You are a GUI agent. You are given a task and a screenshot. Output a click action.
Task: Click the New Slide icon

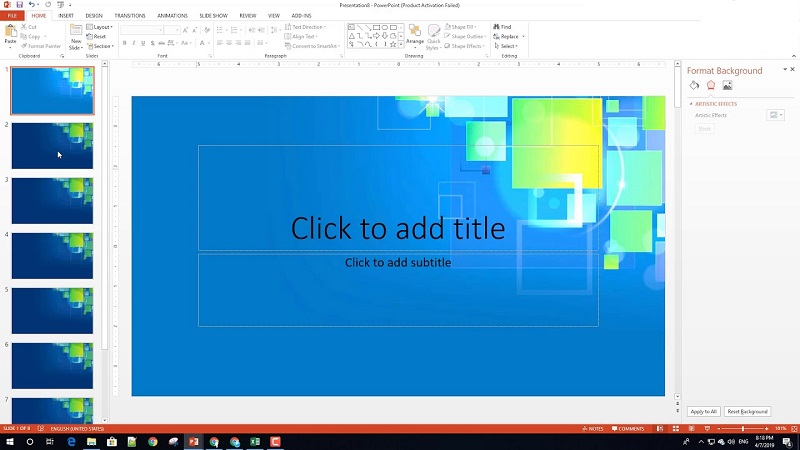click(x=76, y=32)
